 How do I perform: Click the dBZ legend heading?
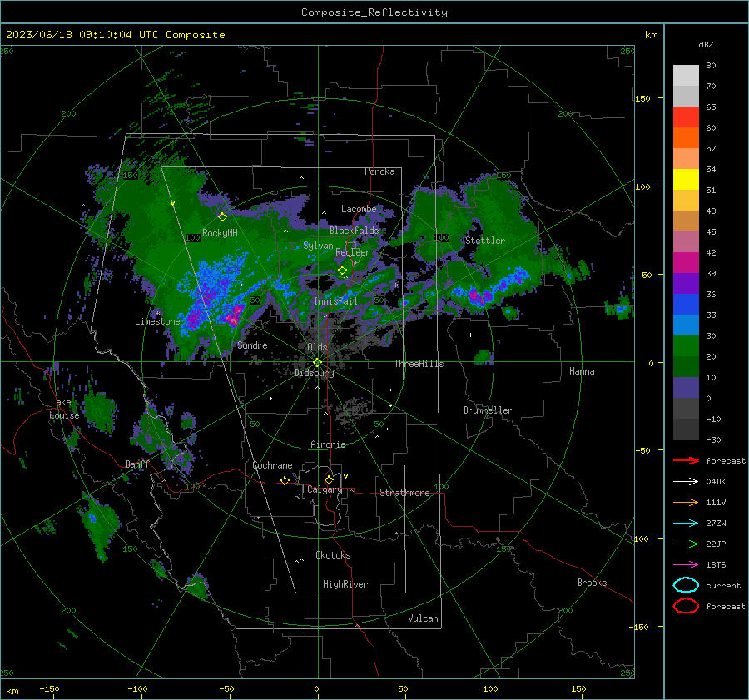pos(706,44)
